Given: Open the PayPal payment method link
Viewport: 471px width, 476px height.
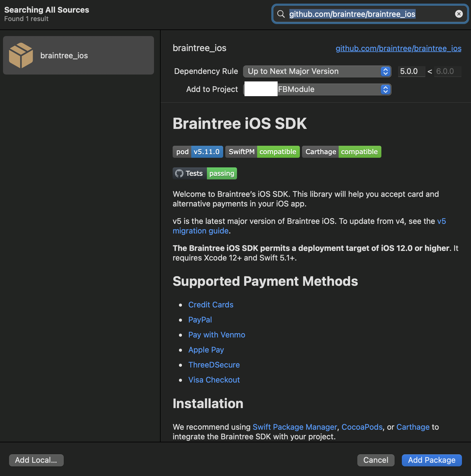Looking at the screenshot, I should (200, 320).
